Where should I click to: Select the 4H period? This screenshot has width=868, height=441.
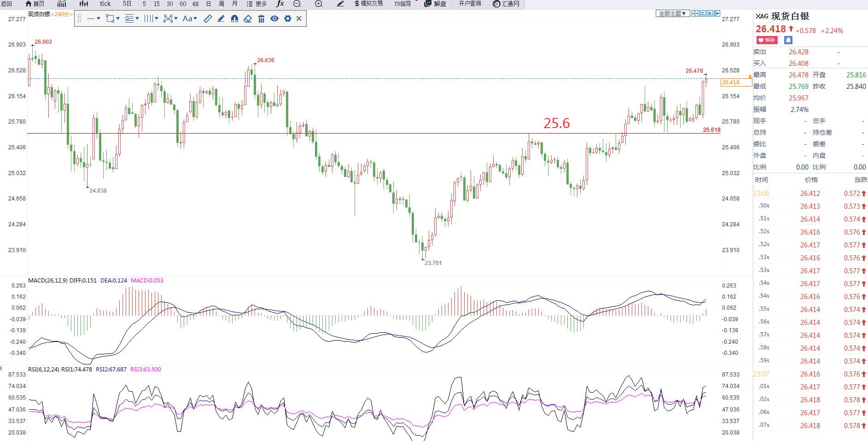point(196,4)
